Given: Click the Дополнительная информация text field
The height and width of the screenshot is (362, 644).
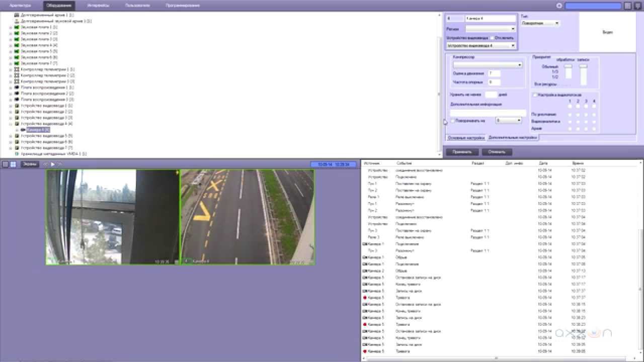Looking at the screenshot, I should pyautogui.click(x=488, y=113).
